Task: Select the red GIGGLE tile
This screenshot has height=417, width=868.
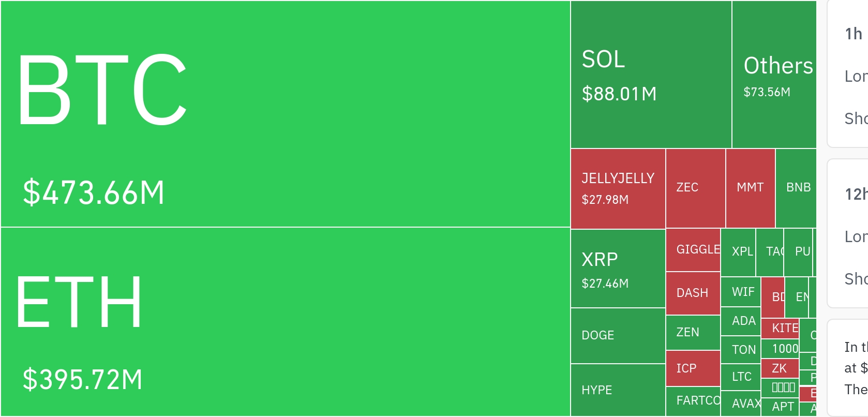Action: 693,250
